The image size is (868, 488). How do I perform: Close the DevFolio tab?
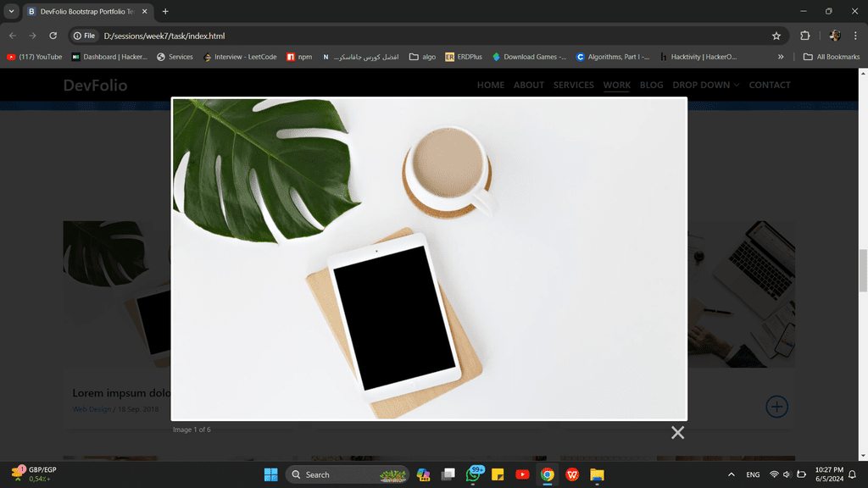pos(144,11)
